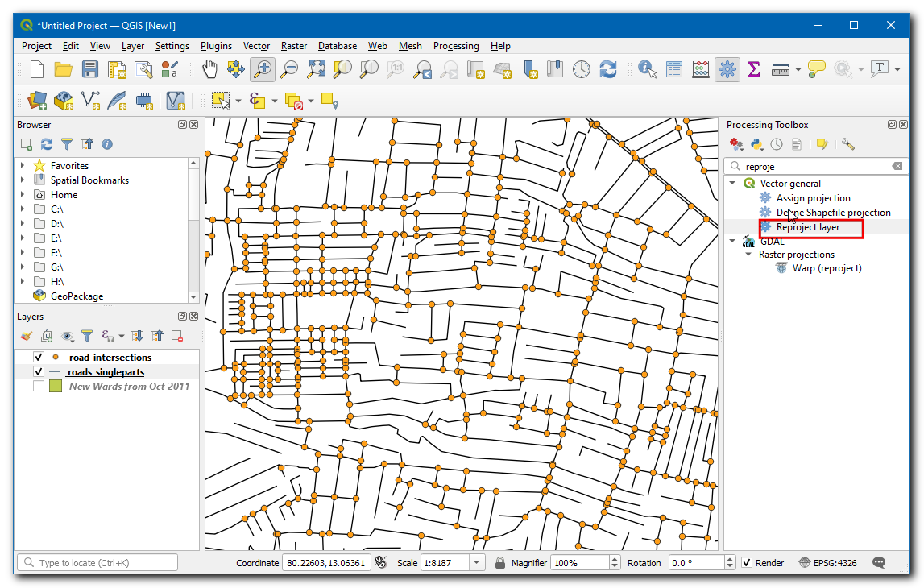Viewport: 924px width, 588px height.
Task: Enable the New Wards from Oct 2011 layer
Action: pyautogui.click(x=38, y=387)
